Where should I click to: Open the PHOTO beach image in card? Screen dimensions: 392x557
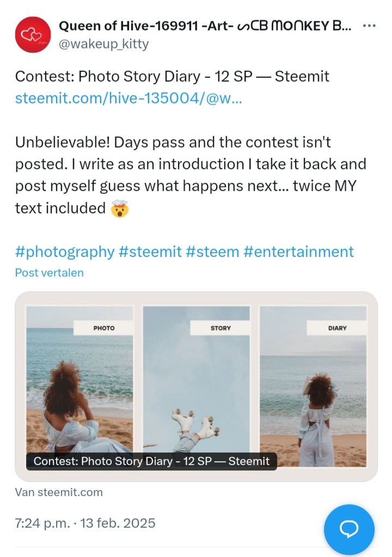click(x=79, y=380)
